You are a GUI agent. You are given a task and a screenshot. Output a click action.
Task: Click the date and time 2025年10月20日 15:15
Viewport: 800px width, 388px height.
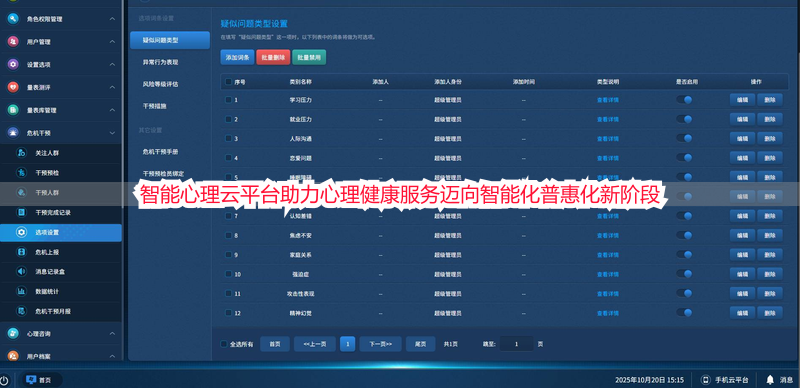coord(649,380)
